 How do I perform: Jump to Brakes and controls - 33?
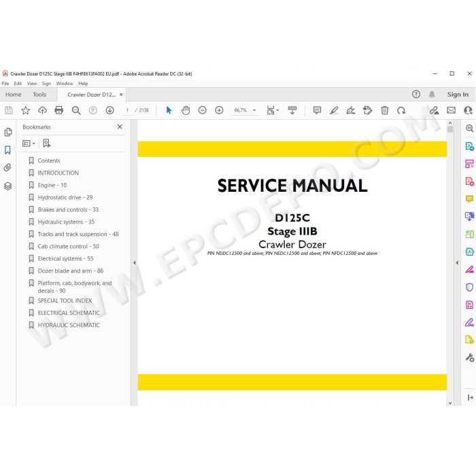68,209
